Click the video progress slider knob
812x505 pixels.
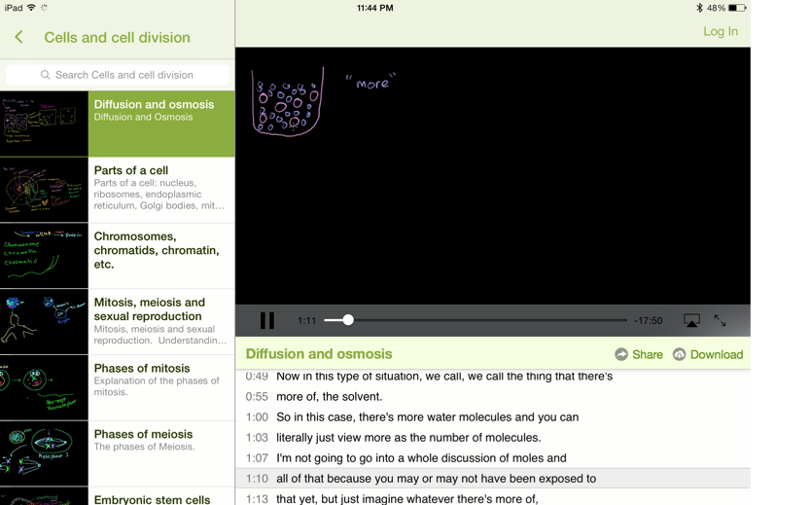tap(347, 320)
